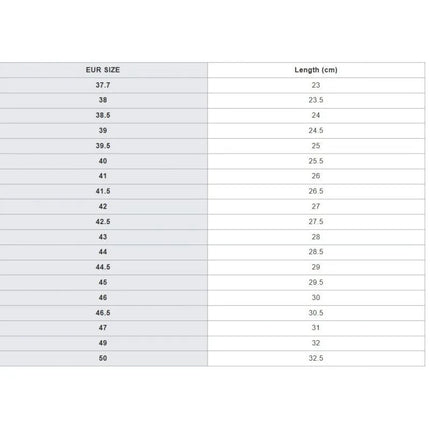Select the EUR size 49 cell
Image resolution: width=430 pixels, height=430 pixels.
(x=103, y=343)
